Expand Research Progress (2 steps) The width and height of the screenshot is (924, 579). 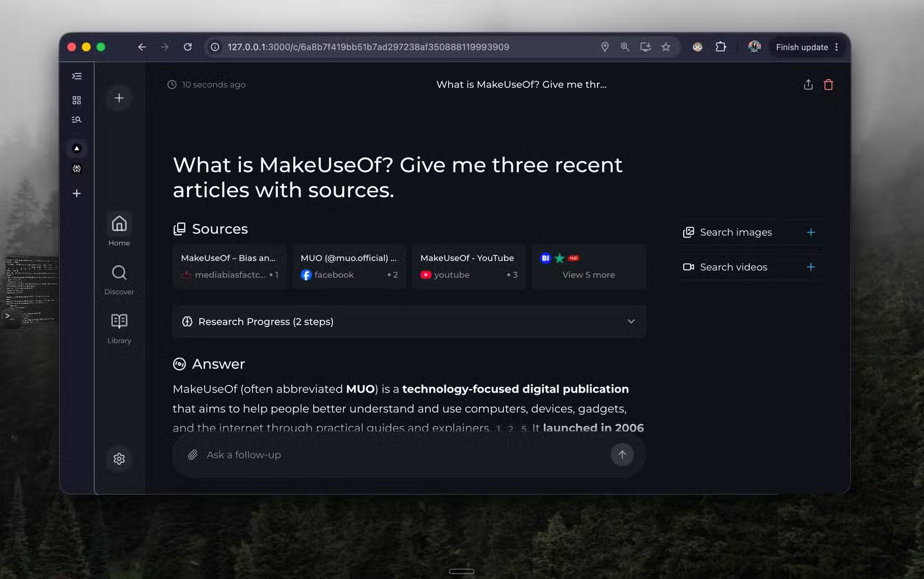tap(409, 321)
